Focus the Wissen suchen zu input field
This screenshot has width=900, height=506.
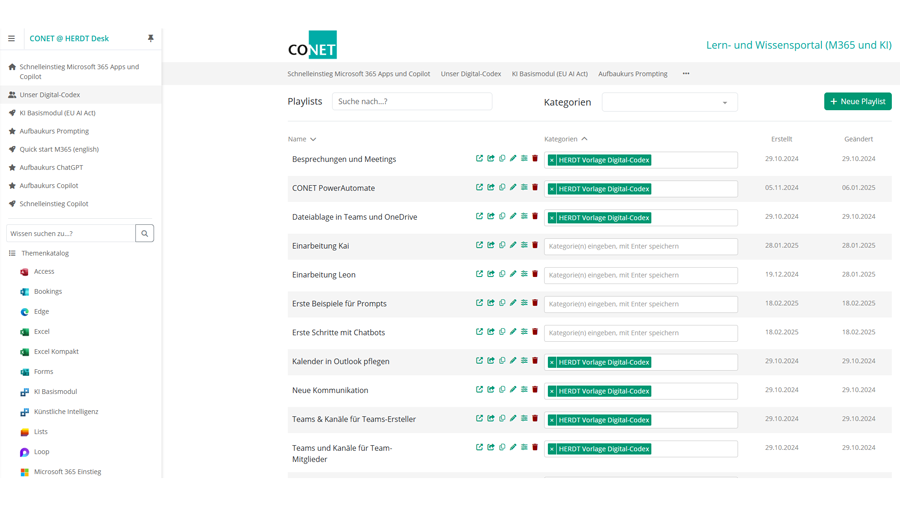pyautogui.click(x=71, y=233)
